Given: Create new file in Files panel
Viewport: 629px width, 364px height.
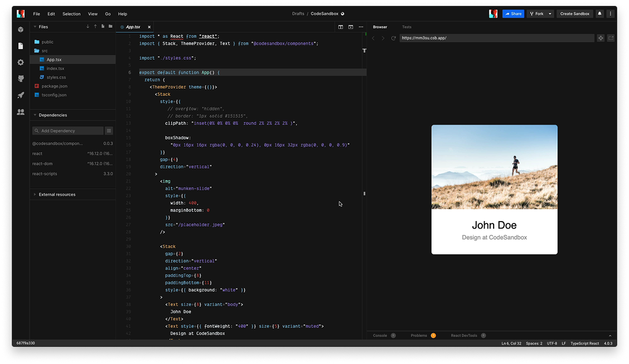Looking at the screenshot, I should pyautogui.click(x=103, y=27).
